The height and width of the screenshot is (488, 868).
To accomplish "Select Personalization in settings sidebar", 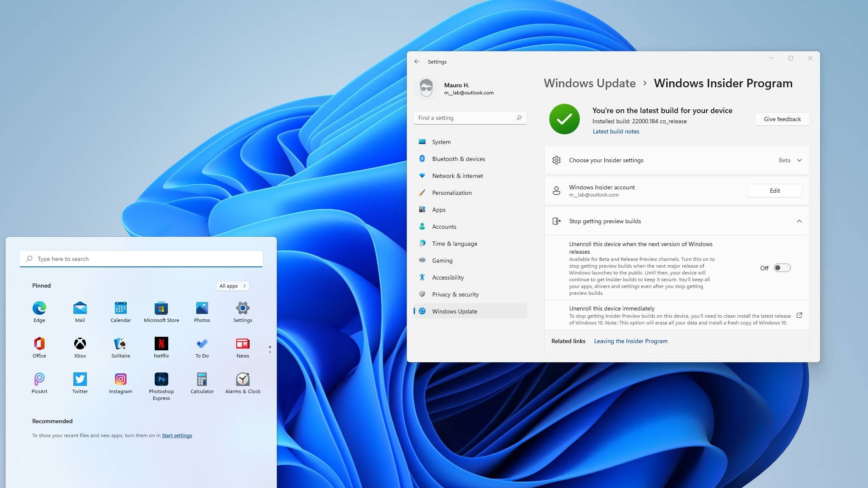I will click(x=451, y=193).
